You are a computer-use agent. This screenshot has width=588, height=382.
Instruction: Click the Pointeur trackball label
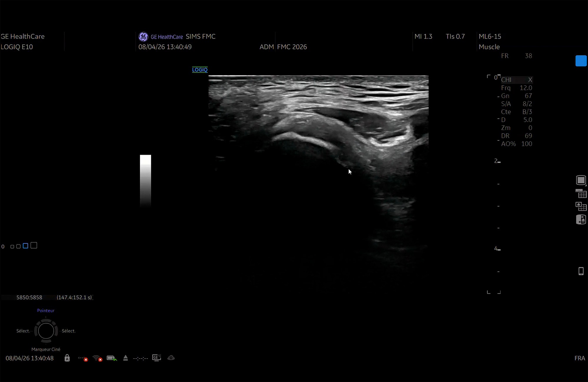(x=46, y=311)
